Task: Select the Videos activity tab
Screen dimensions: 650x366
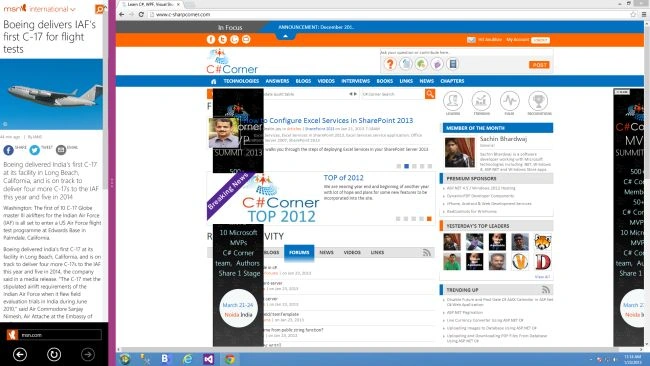Action: [352, 252]
